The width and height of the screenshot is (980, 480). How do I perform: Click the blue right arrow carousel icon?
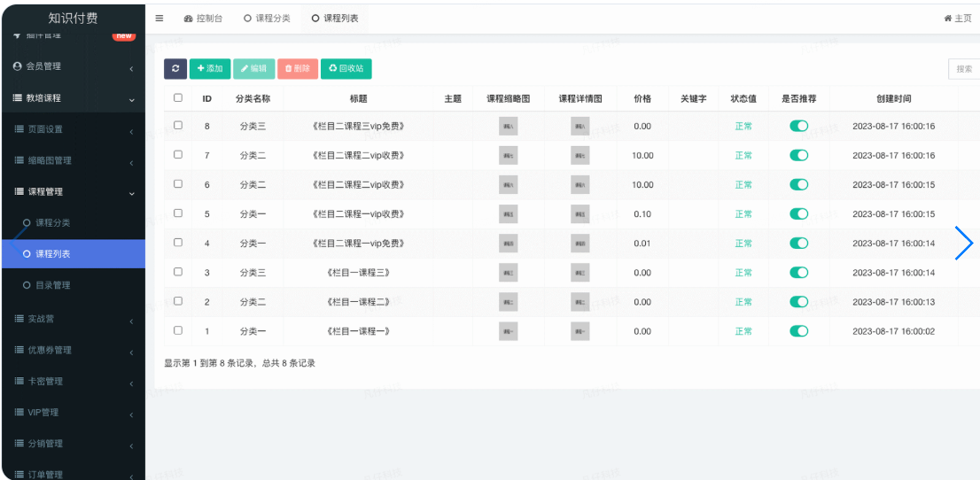click(x=964, y=243)
